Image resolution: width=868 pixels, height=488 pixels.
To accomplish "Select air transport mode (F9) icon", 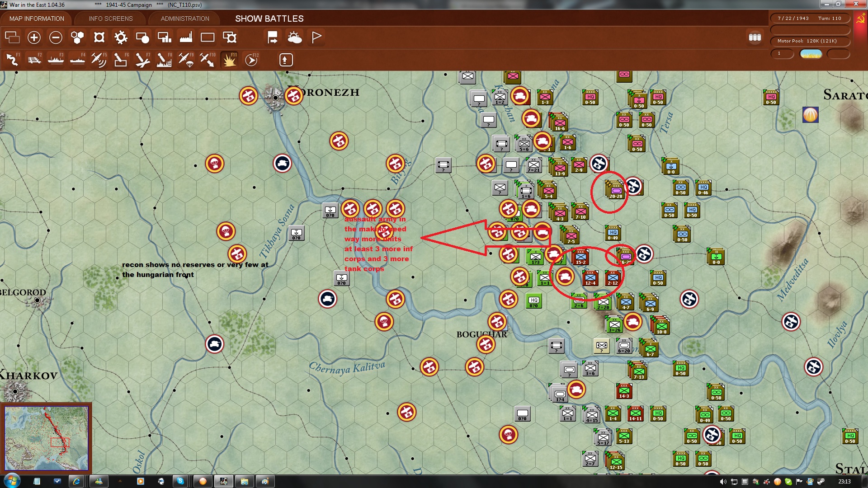I will 186,60.
